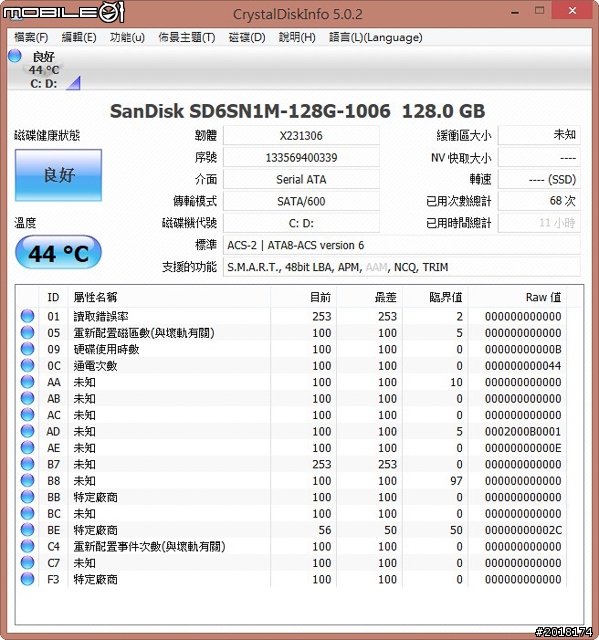Click the status orb of row F3
This screenshot has width=599, height=640.
point(27,579)
